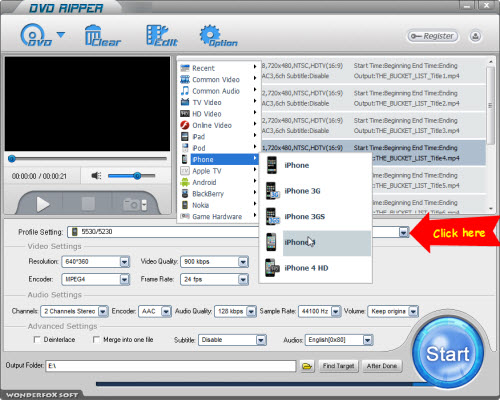Click the video seek slider handle
The height and width of the screenshot is (400, 500).
[x=12, y=159]
